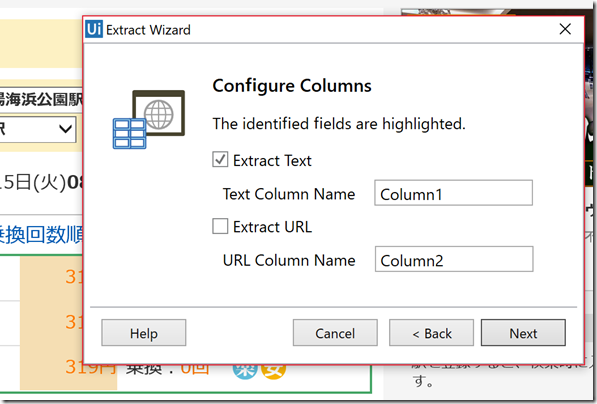Click the yellow 安 circular badge
The width and height of the screenshot is (597, 404).
point(273,372)
